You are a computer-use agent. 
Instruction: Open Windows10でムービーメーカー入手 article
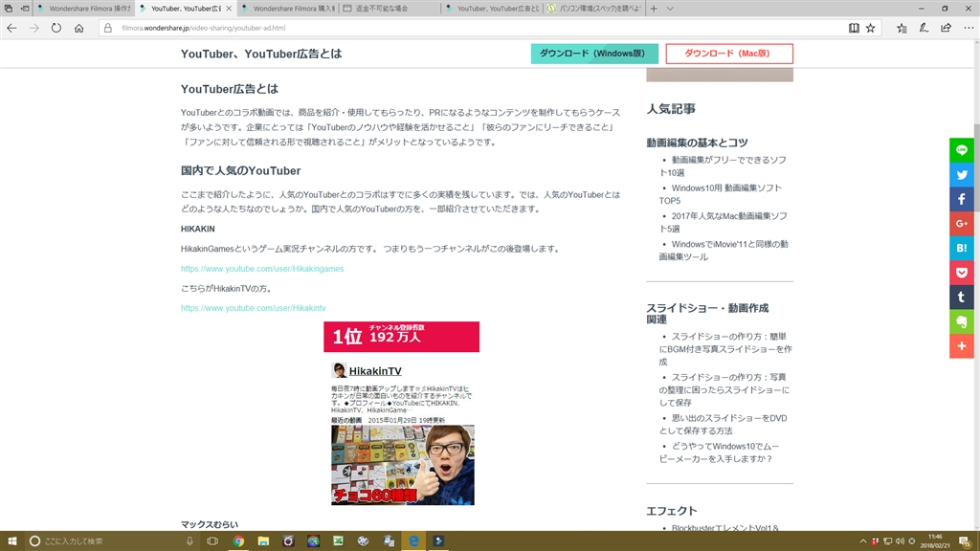coord(720,452)
